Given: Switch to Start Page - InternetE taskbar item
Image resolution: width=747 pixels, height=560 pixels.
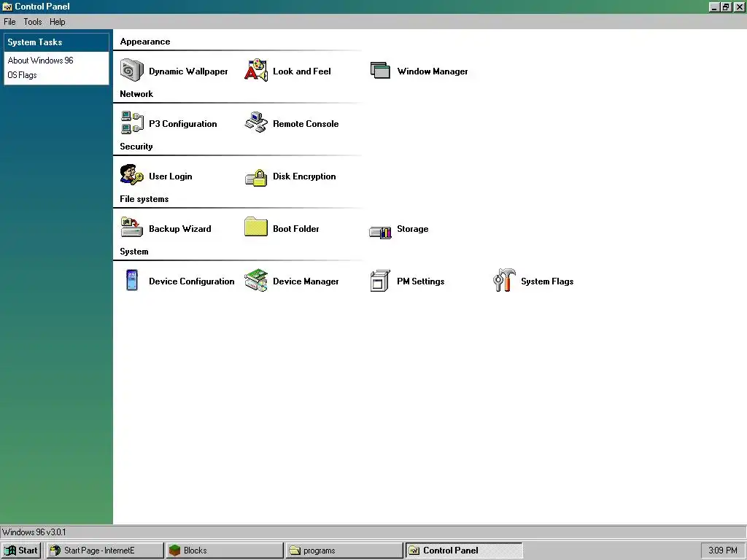Looking at the screenshot, I should pos(105,551).
